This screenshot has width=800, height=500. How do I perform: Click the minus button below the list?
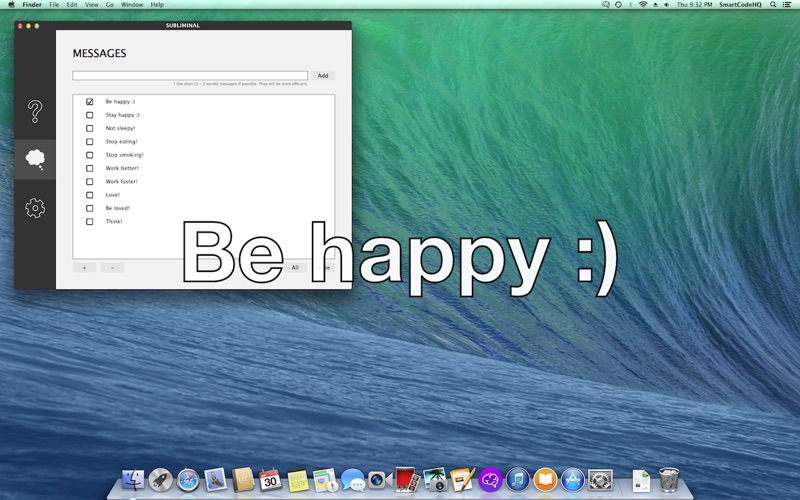[x=112, y=267]
